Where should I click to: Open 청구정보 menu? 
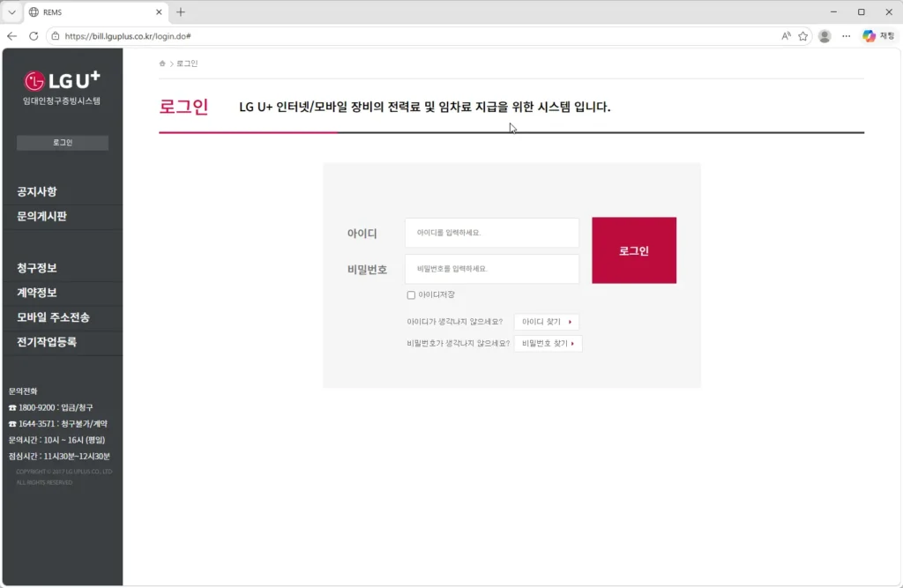[37, 268]
